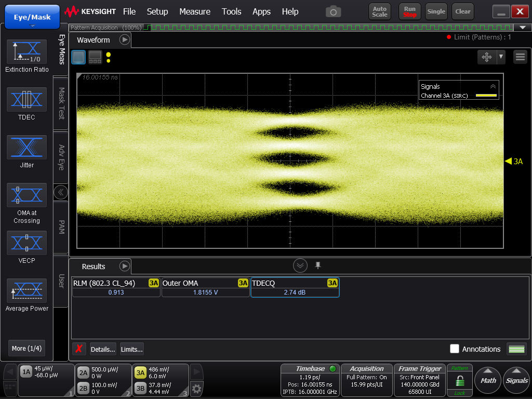Click the yellow Channel 3A color swatch

[x=486, y=96]
